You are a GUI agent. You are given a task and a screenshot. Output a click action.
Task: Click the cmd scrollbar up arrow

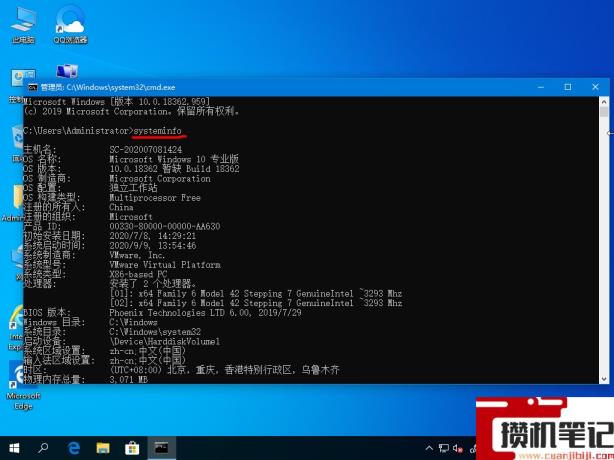603,101
